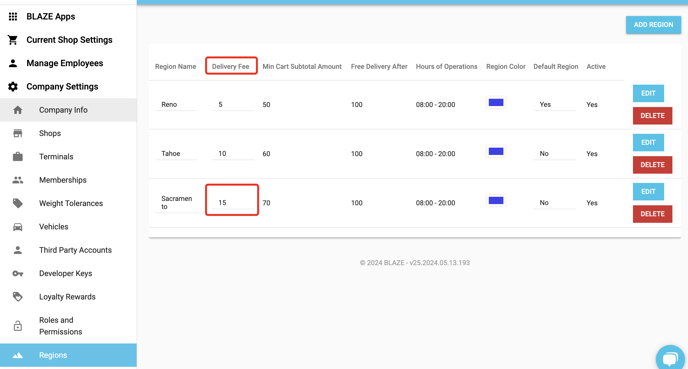This screenshot has width=688, height=369.
Task: Open Company Info page
Action: tap(68, 110)
